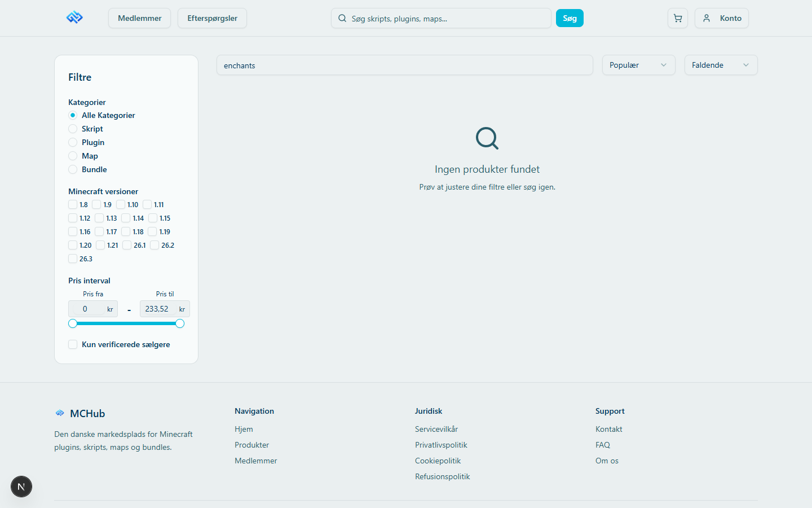
Task: Open the Konto button
Action: tap(722, 18)
